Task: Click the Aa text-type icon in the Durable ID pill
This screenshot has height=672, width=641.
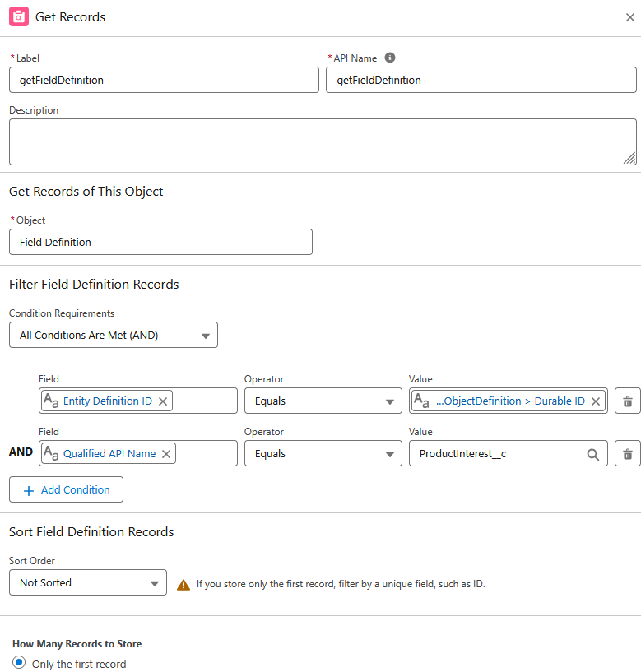Action: [x=421, y=401]
